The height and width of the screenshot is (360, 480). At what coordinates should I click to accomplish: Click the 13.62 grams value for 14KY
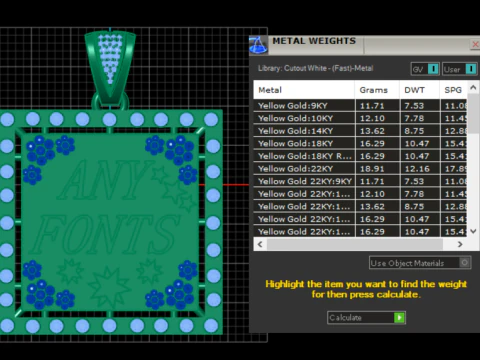tap(372, 131)
